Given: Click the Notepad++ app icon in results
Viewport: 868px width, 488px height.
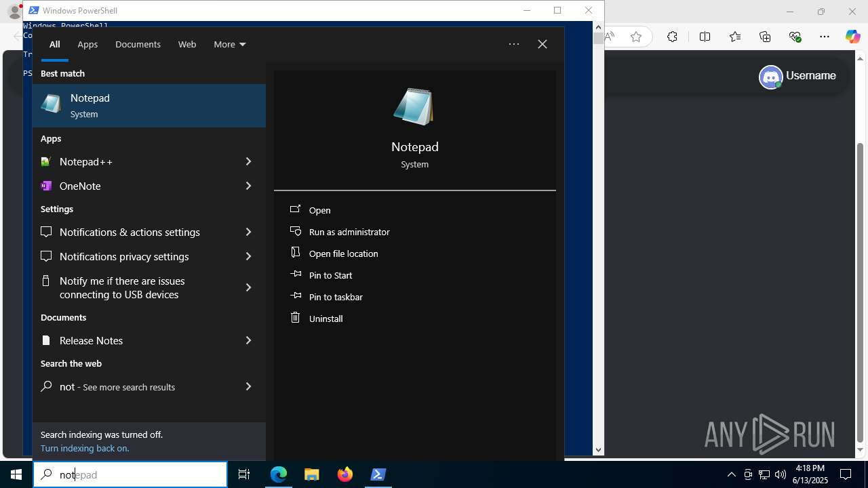Looking at the screenshot, I should pos(46,161).
